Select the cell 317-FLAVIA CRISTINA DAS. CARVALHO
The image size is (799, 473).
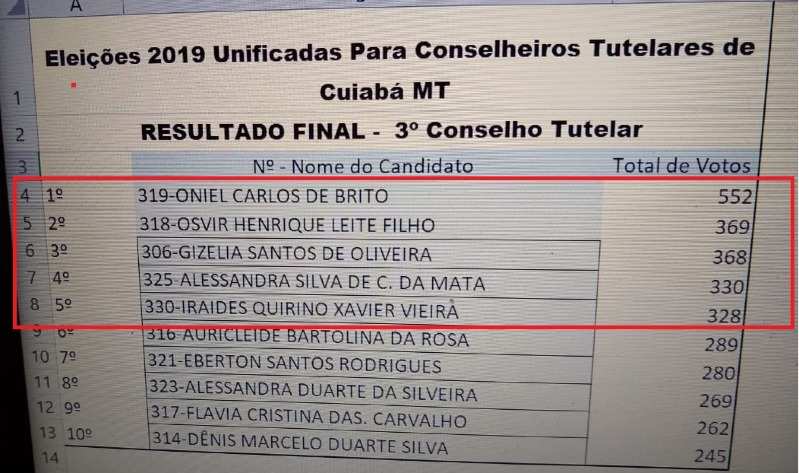369,418
